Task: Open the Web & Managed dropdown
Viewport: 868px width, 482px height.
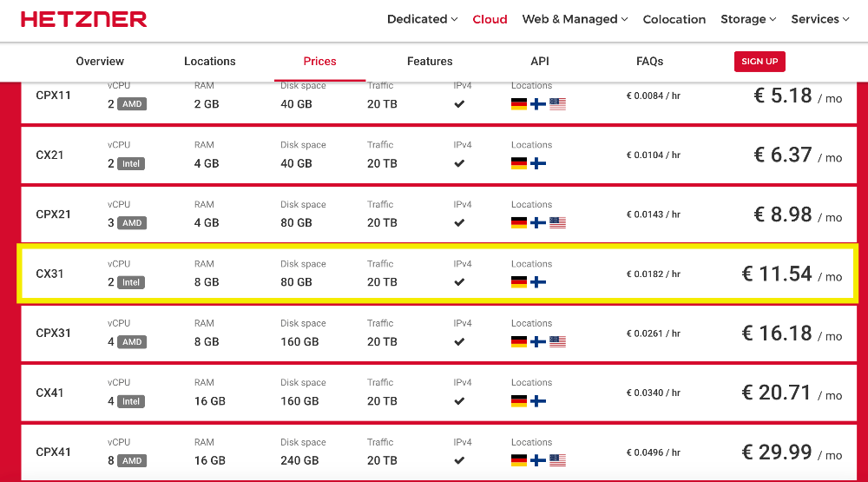Action: pos(575,19)
